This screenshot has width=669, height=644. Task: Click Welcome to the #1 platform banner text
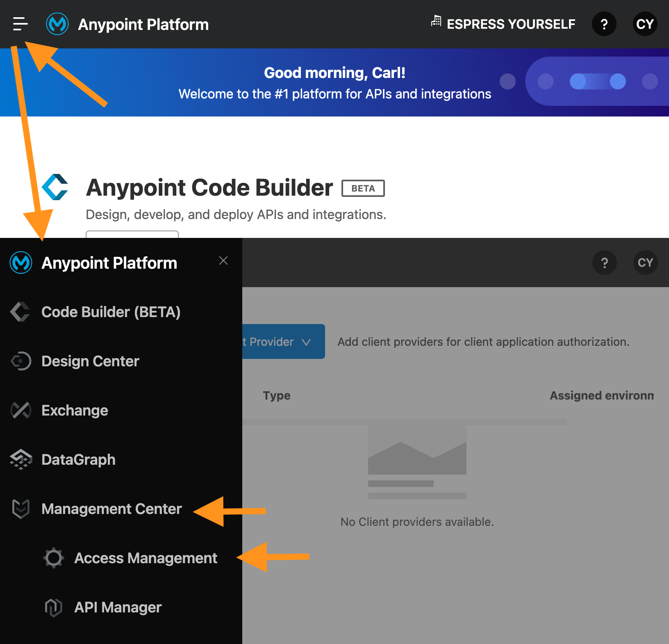coord(335,94)
